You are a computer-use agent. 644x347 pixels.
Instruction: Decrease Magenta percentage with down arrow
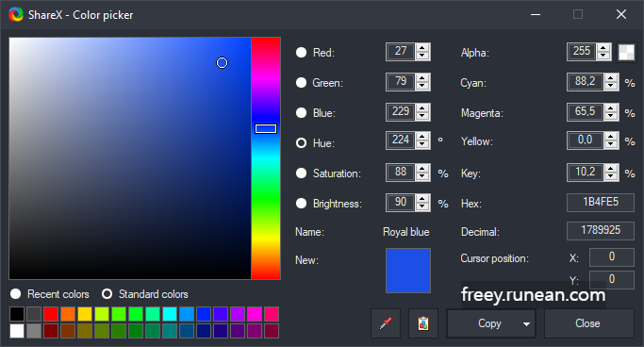(611, 116)
